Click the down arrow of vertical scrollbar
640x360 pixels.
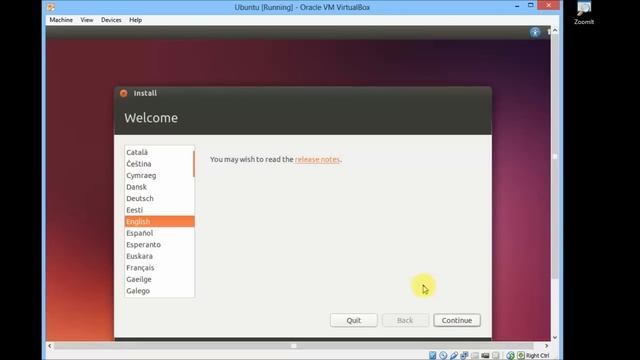click(555, 338)
